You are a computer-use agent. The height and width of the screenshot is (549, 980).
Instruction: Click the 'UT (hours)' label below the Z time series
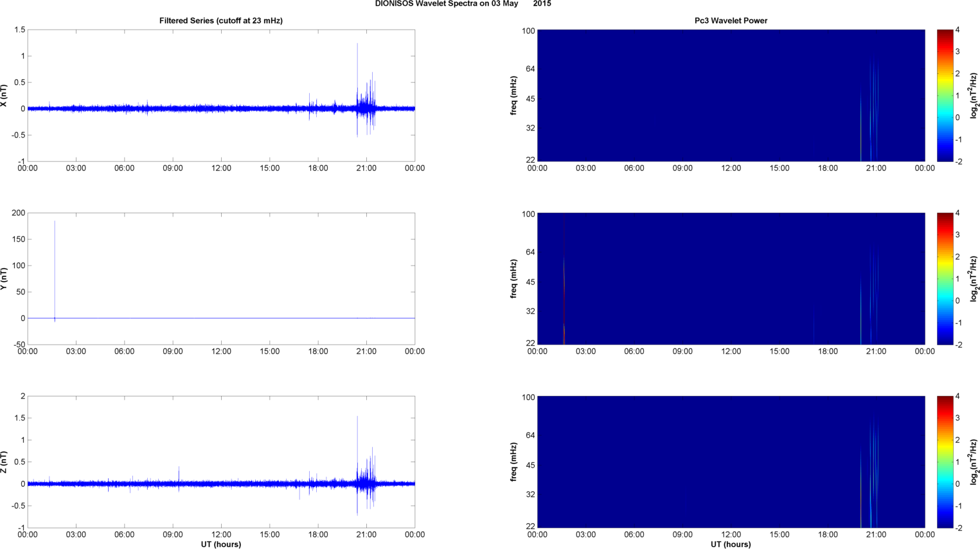click(x=221, y=544)
